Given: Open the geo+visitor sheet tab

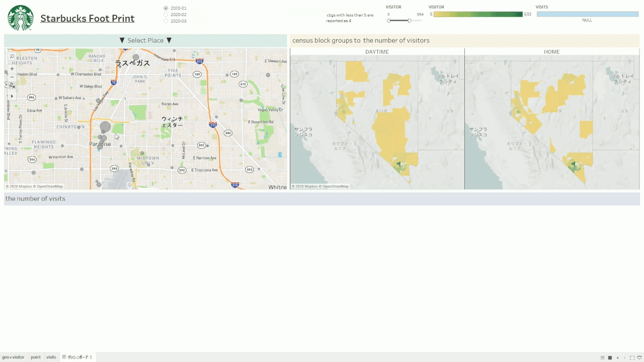Looking at the screenshot, I should (x=13, y=357).
